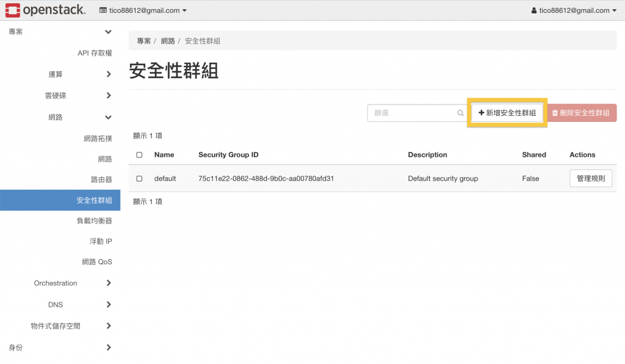
Task: Click the 刪除安全性群組 button
Action: (x=582, y=113)
